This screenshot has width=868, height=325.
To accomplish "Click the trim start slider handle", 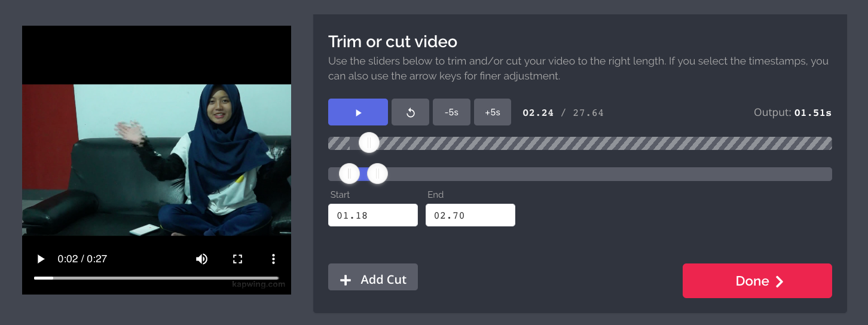I will pos(349,174).
